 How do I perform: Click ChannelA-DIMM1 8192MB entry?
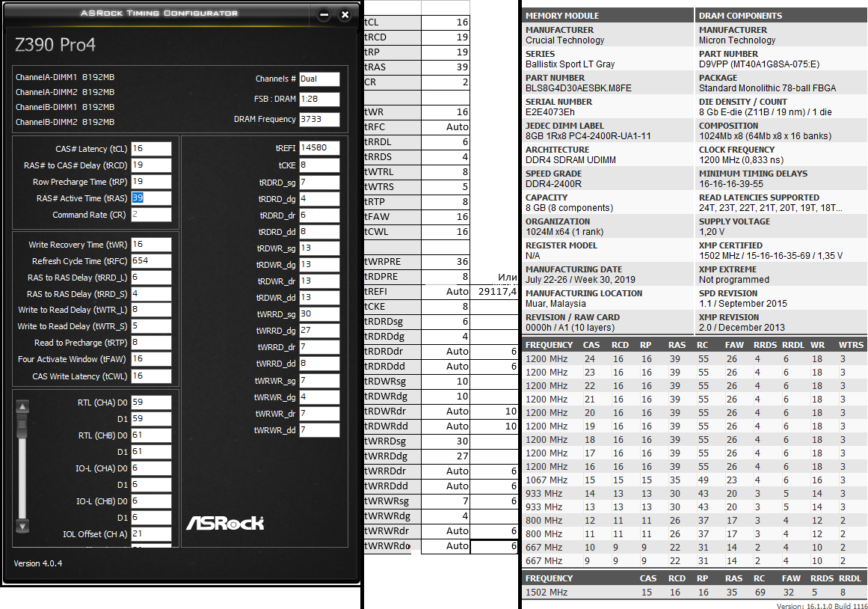(x=65, y=77)
